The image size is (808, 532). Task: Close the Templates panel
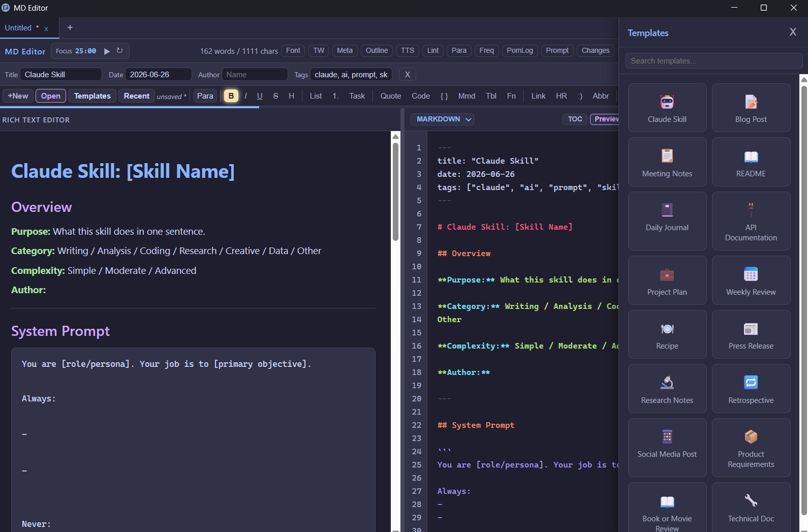tap(793, 32)
